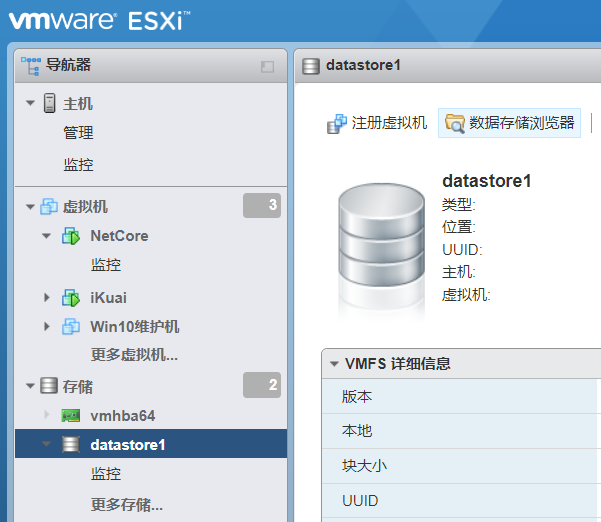Open 监控 under host
Screen dimensions: 601x522
coord(78,165)
